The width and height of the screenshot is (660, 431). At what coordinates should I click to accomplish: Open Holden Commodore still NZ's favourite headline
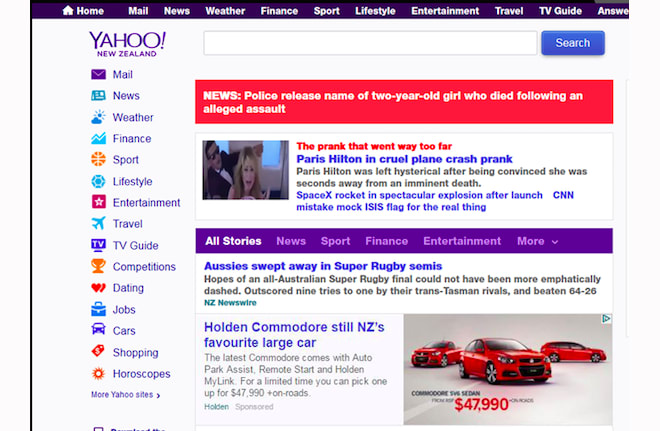point(294,335)
